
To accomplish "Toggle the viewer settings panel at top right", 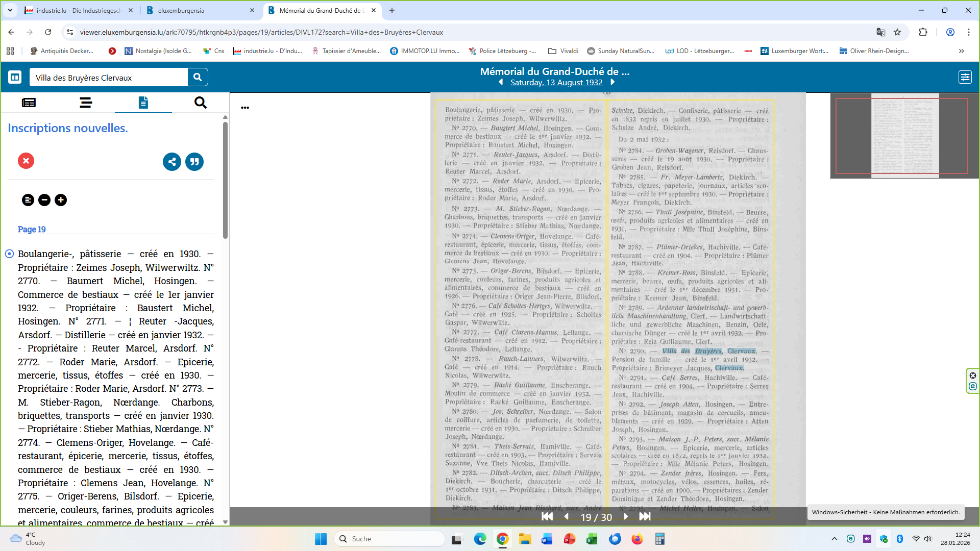I will coord(965,77).
